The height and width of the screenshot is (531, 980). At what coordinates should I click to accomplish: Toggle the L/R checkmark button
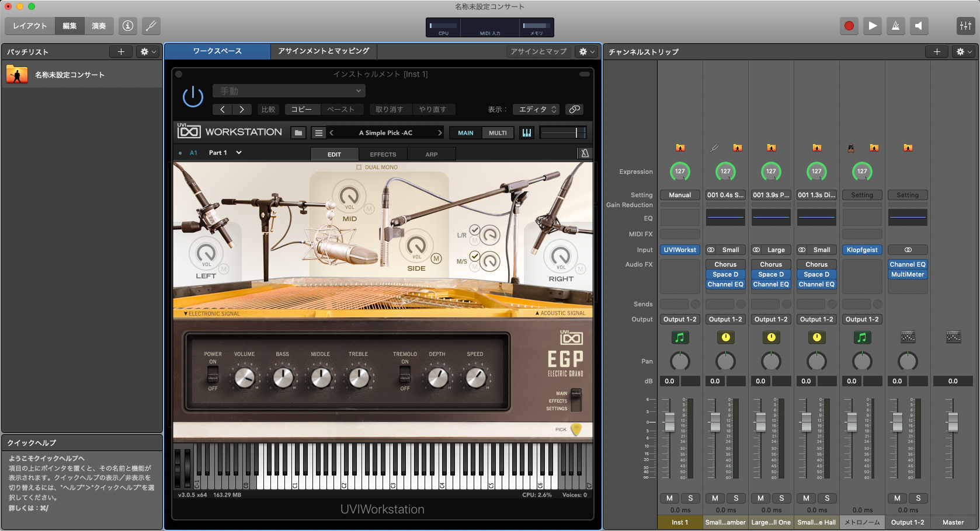click(x=475, y=230)
